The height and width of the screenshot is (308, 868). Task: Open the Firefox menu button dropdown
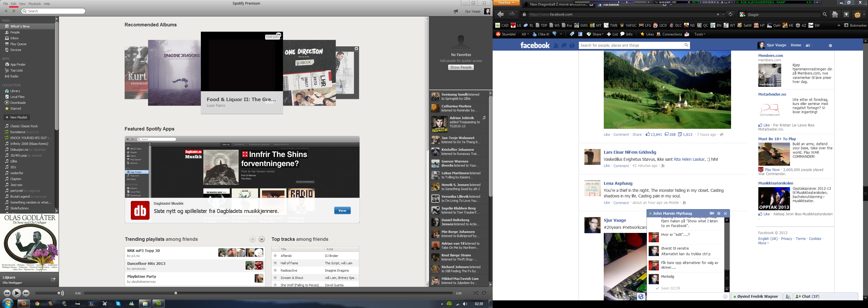point(506,3)
